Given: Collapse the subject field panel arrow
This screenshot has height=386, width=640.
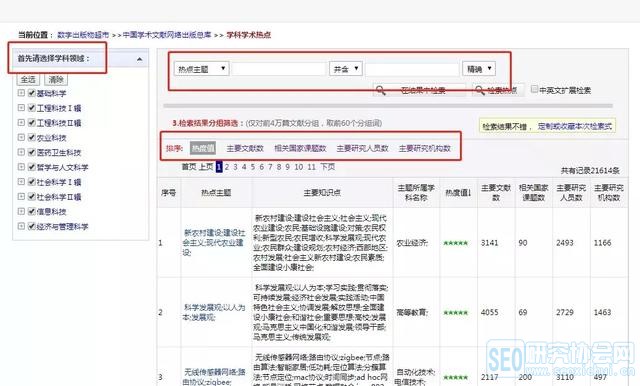Looking at the screenshot, I should 140,59.
